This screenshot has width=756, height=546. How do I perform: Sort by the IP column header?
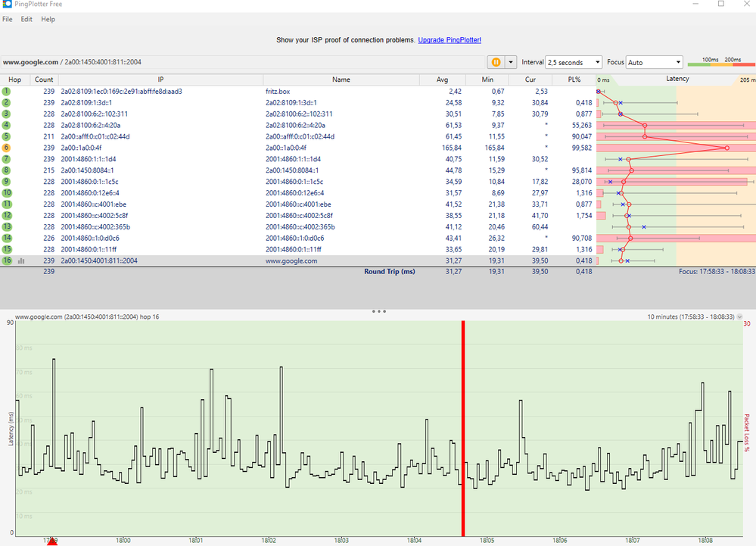tap(160, 80)
